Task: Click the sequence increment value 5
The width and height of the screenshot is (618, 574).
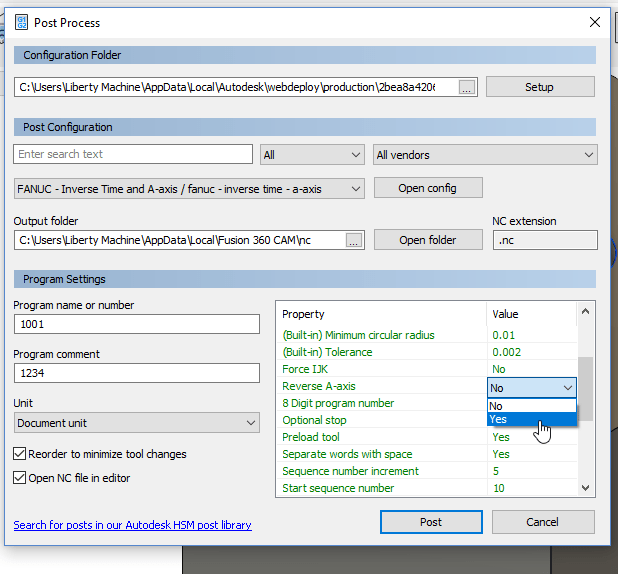Action: pos(496,471)
